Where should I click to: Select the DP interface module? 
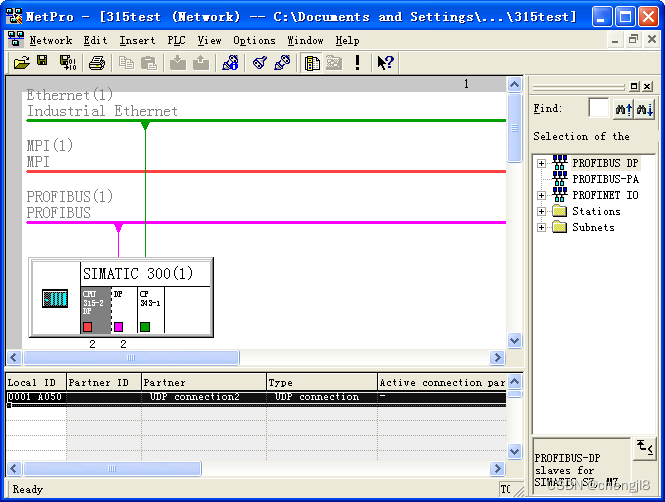[x=124, y=310]
